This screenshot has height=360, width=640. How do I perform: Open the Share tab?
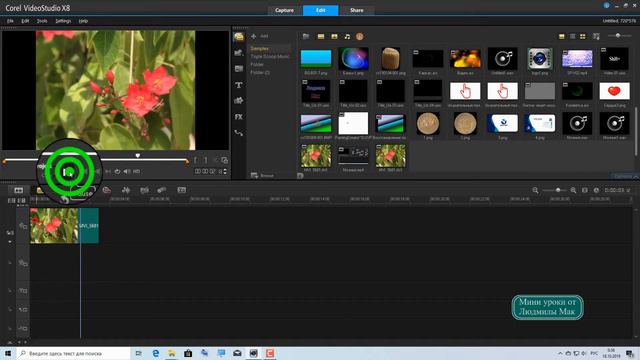[x=356, y=10]
